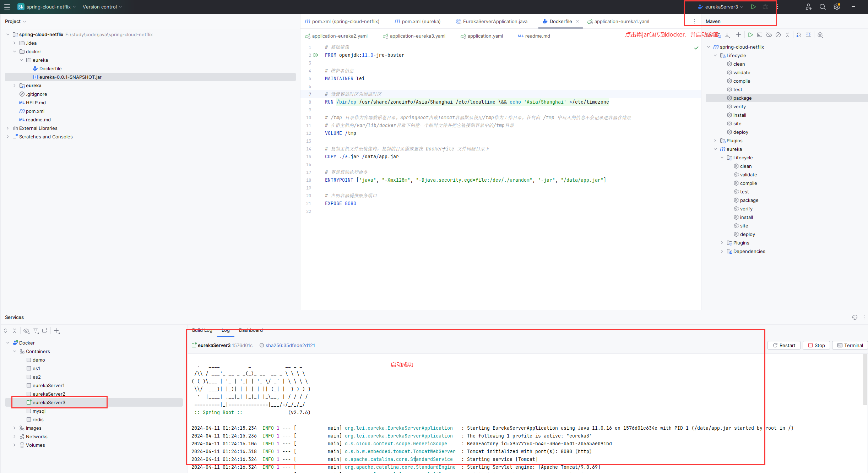Click the Services filter funnel icon
868x473 pixels.
tap(36, 331)
